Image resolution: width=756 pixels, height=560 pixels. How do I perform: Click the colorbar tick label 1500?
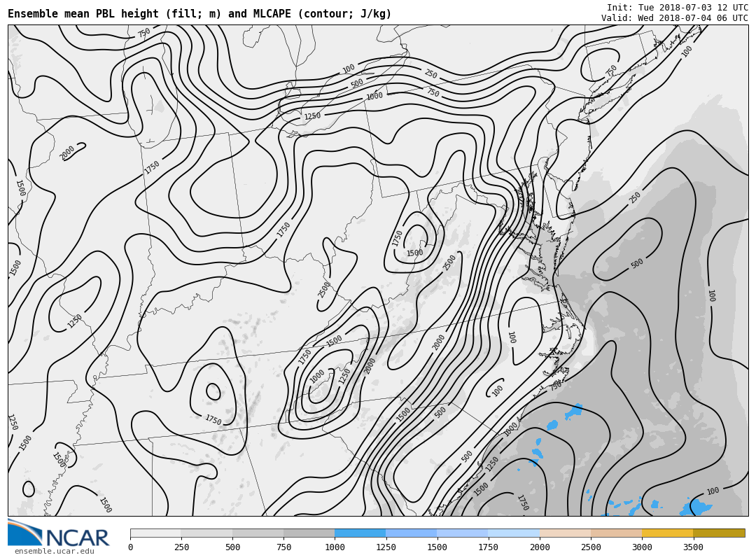click(x=437, y=548)
